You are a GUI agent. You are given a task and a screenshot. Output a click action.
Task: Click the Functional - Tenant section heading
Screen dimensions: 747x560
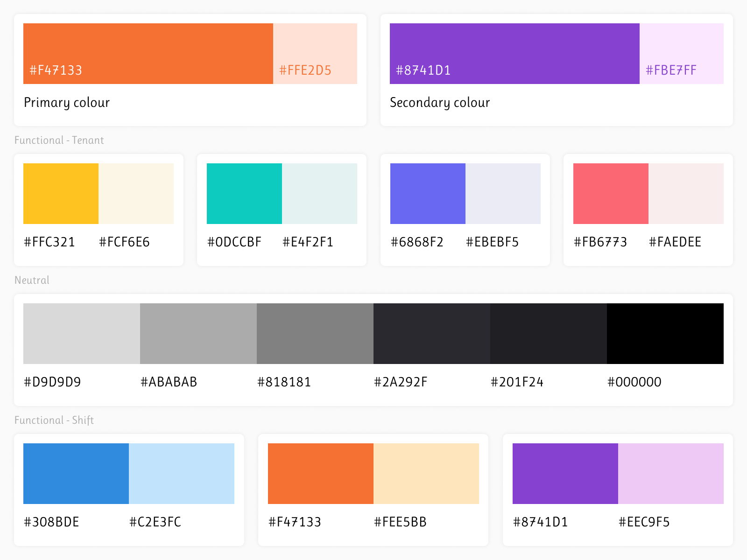59,140
